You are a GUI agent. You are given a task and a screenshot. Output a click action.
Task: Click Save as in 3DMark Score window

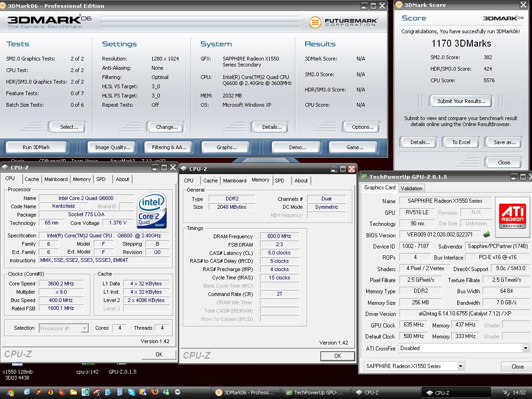point(504,142)
